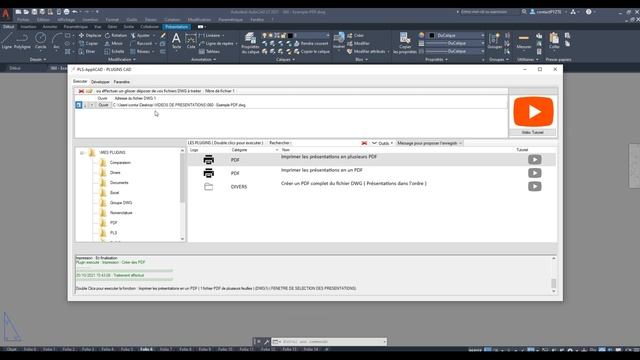Click the Rechercher search field
Image resolution: width=640 pixels, height=360 pixels.
(325, 143)
